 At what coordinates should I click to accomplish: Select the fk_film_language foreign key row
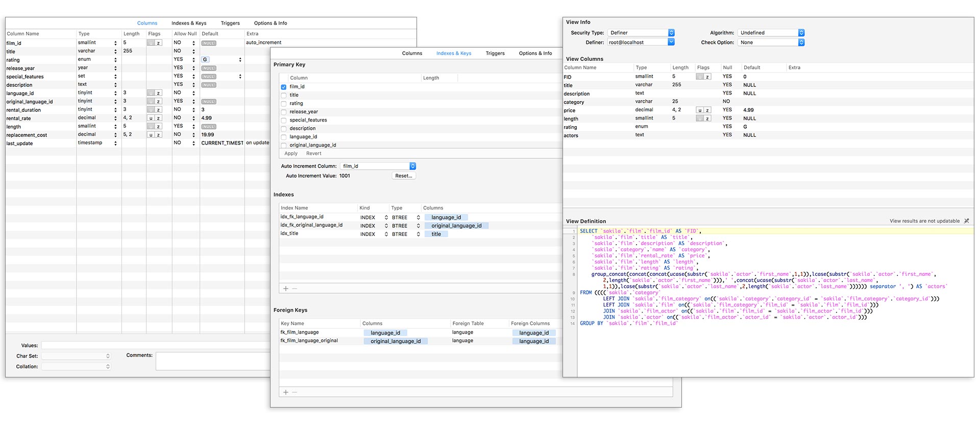(421, 333)
